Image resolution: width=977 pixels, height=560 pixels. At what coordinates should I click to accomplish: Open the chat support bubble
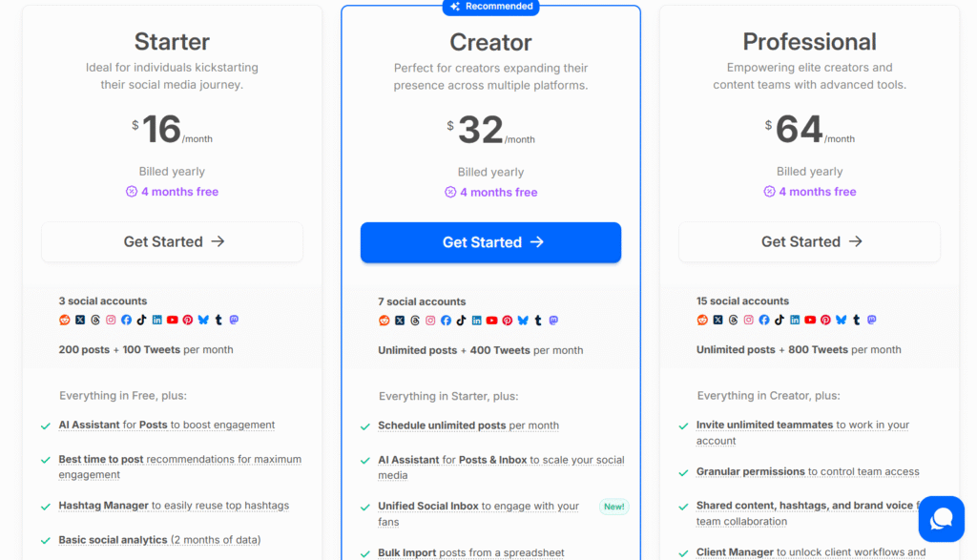click(x=941, y=518)
